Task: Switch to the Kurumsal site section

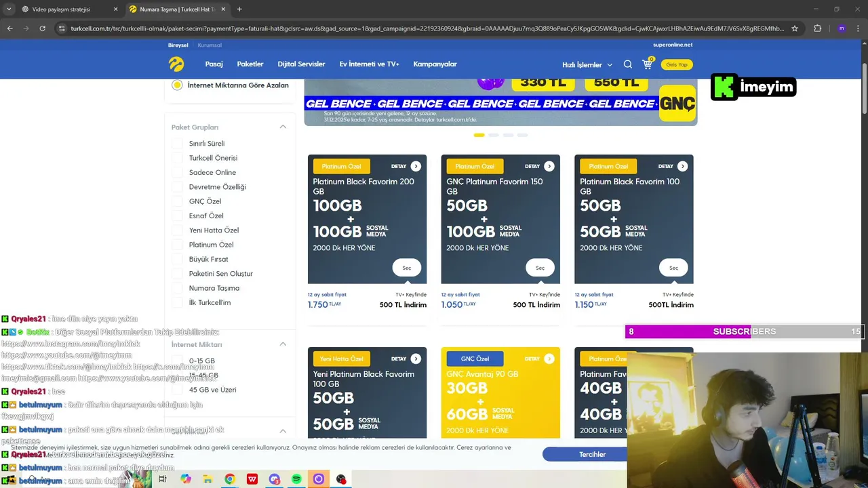Action: [210, 45]
